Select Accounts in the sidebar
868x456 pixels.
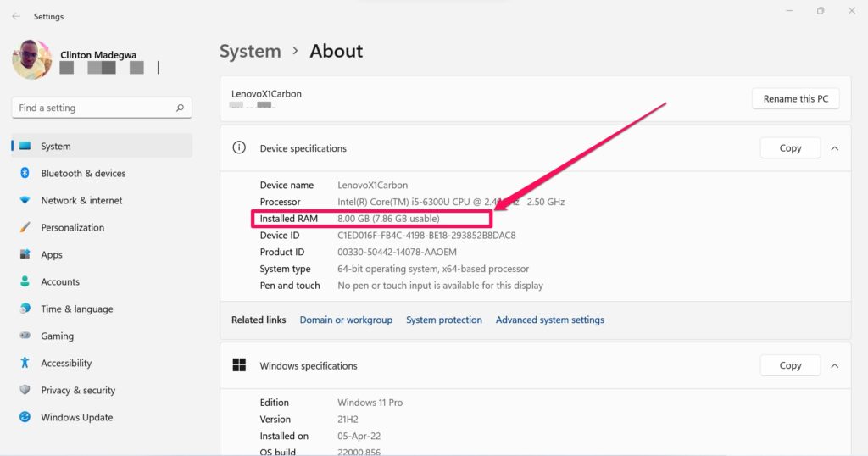pyautogui.click(x=102, y=281)
